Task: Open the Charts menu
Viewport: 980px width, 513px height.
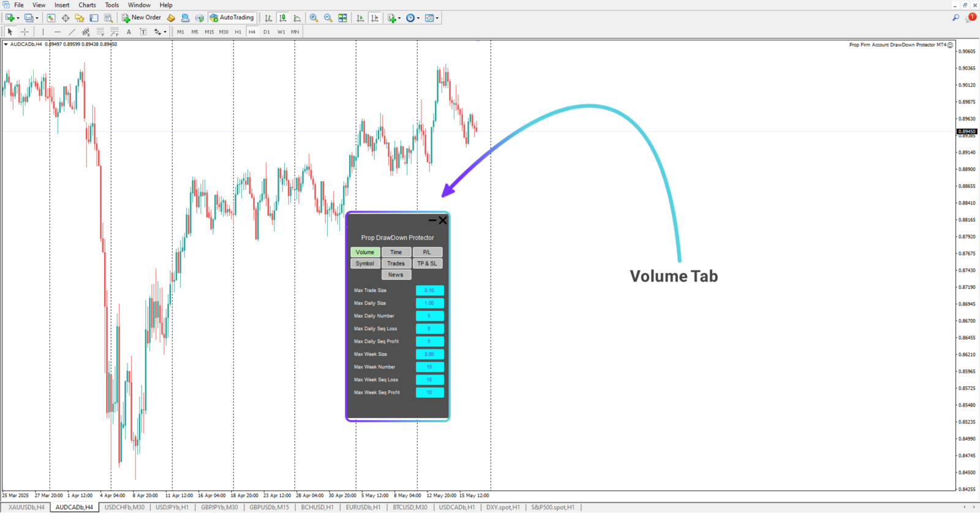Action: tap(87, 5)
